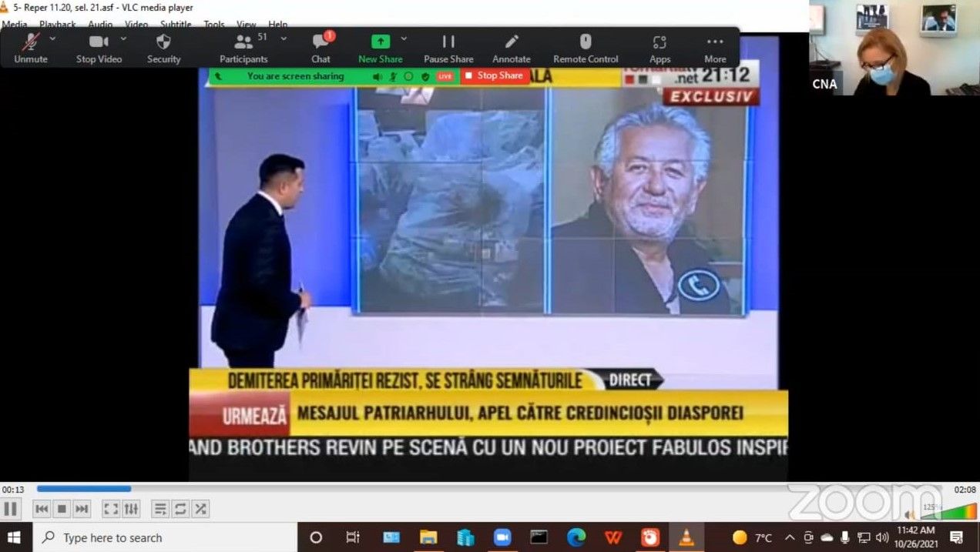Open VLC extended settings equalizer
This screenshot has height=552, width=980.
(131, 508)
